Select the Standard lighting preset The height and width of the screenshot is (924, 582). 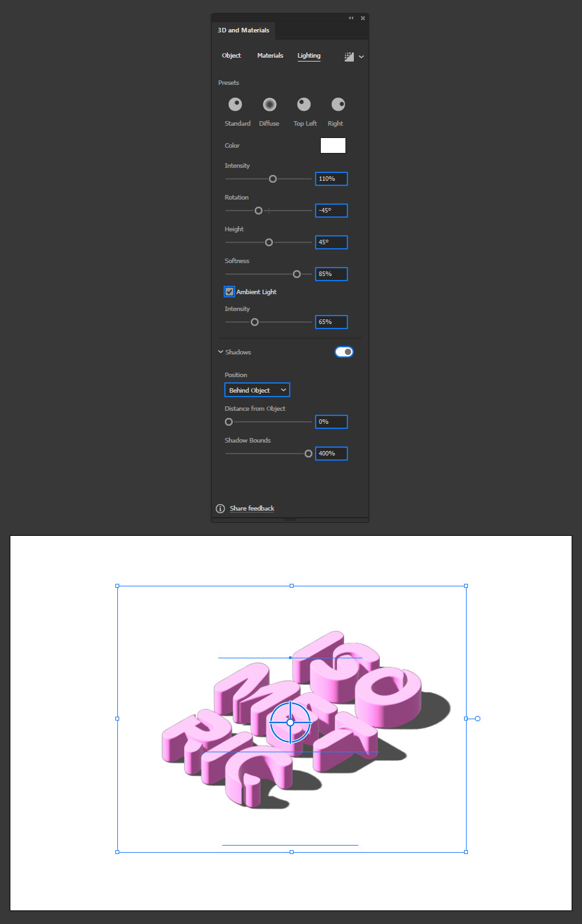coord(235,104)
